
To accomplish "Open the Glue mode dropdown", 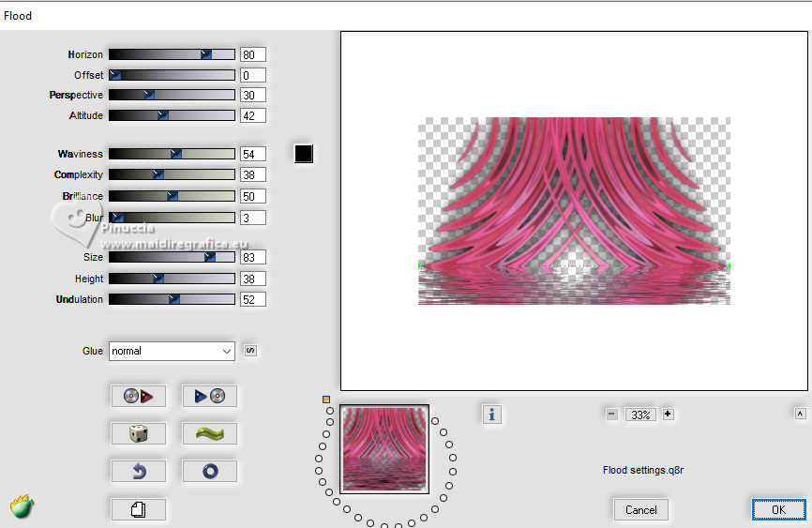I will coord(172,351).
